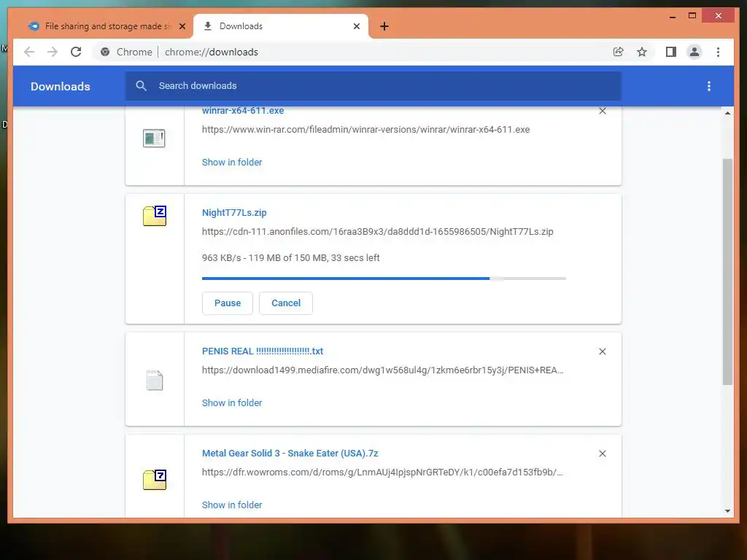Open Metal Gear Solid 3 - Snake Eater (USA).7z
The width and height of the screenshot is (747, 560).
pyautogui.click(x=290, y=454)
